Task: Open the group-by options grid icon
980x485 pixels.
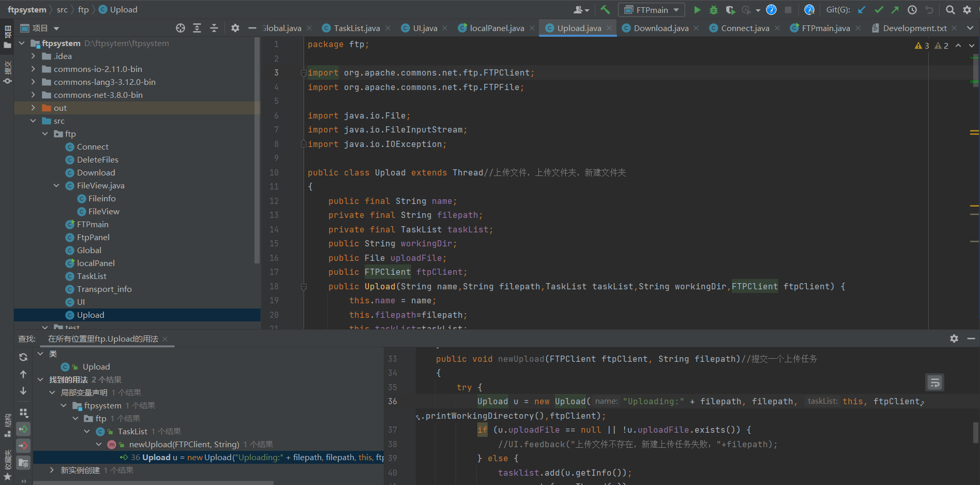Action: (x=23, y=413)
